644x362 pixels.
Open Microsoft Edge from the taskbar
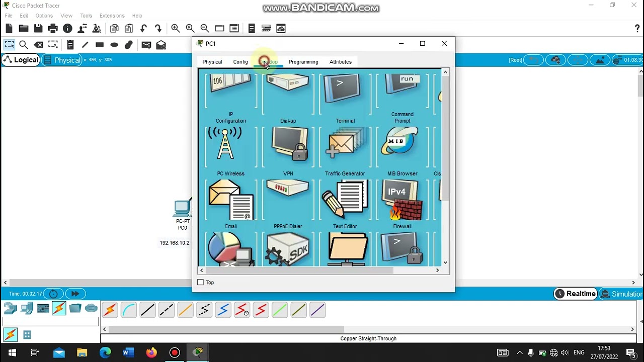point(105,352)
